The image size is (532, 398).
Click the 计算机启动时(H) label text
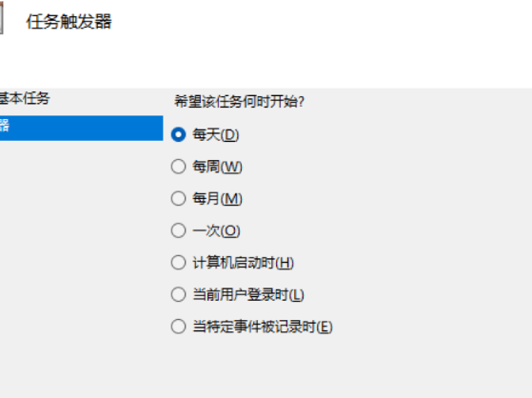[243, 263]
